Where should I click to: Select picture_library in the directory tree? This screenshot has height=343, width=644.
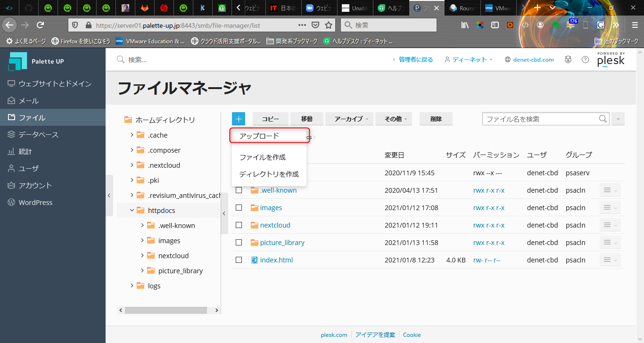[x=180, y=270]
